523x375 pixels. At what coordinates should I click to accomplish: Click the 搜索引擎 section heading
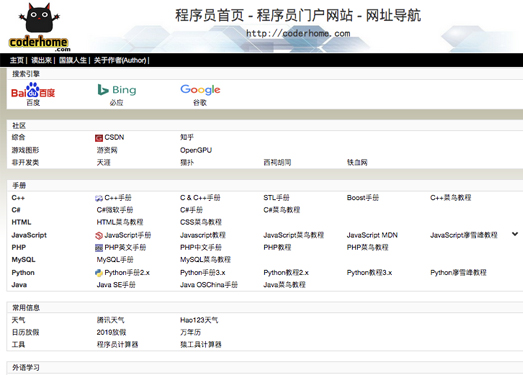[x=26, y=74]
